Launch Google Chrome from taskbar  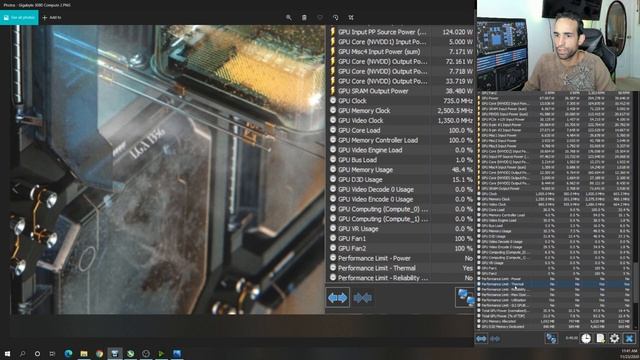point(99,353)
